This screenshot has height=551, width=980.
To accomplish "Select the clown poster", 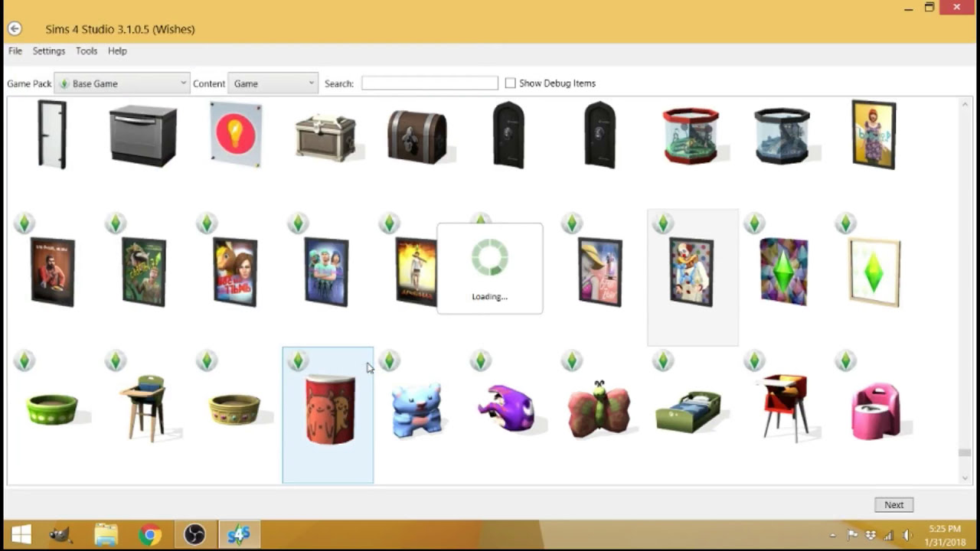I will pos(691,272).
